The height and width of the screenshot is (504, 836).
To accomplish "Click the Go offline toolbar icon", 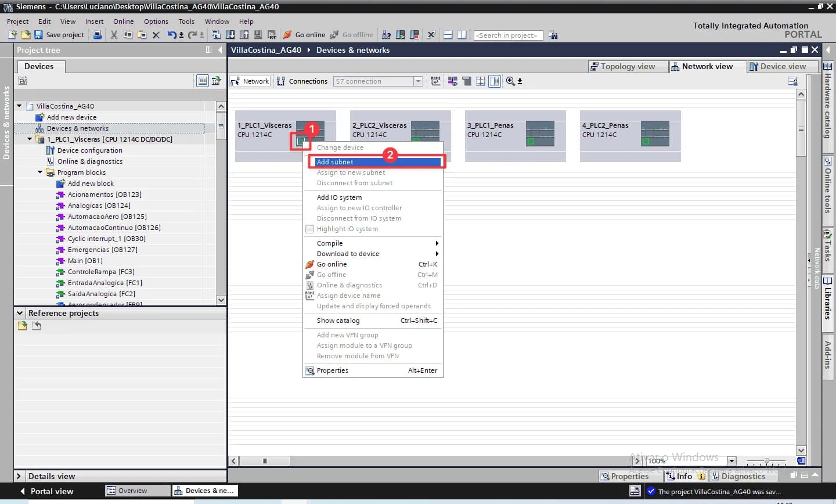I will 352,35.
